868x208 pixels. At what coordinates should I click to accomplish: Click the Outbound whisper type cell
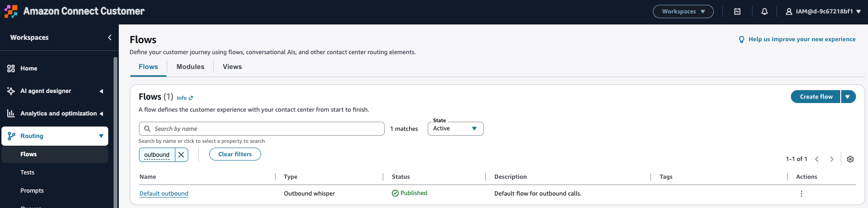pyautogui.click(x=309, y=194)
